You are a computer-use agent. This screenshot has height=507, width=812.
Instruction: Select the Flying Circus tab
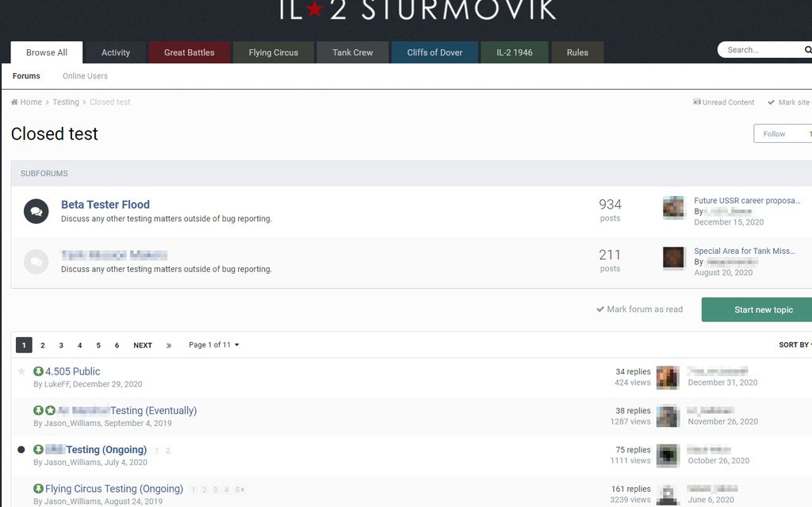pyautogui.click(x=274, y=52)
